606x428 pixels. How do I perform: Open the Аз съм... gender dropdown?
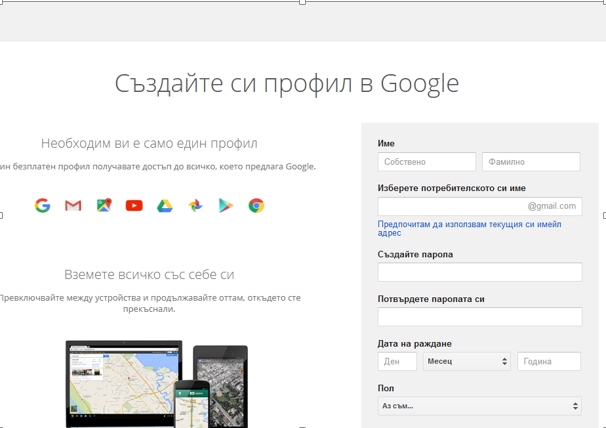click(480, 406)
